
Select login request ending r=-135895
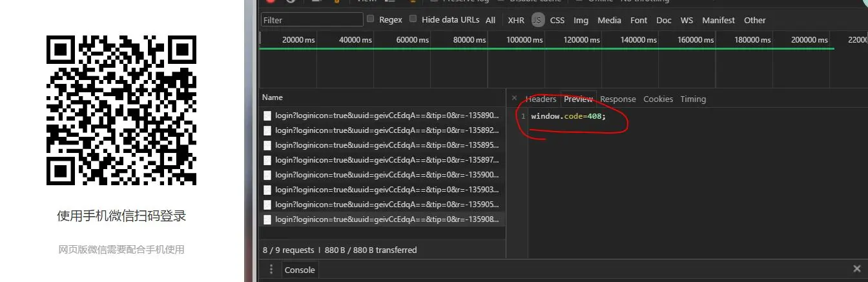[383, 145]
